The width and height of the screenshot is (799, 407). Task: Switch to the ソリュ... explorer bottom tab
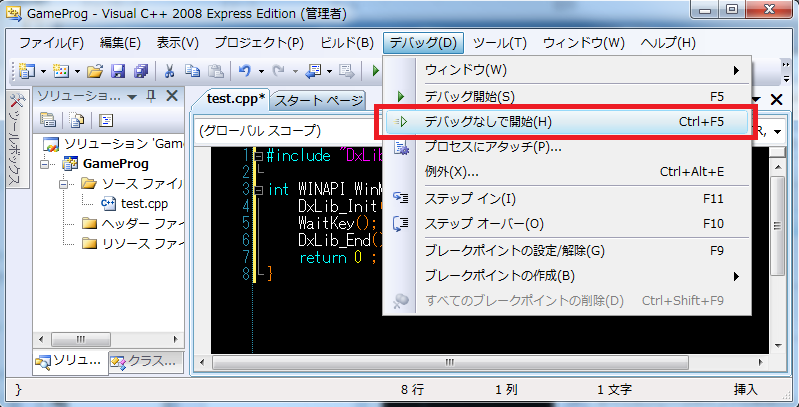tap(71, 362)
